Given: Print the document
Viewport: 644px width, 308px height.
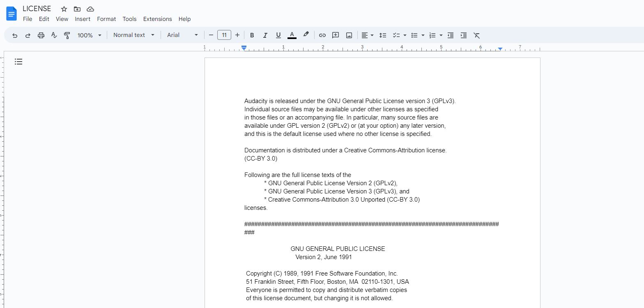Looking at the screenshot, I should pos(41,35).
